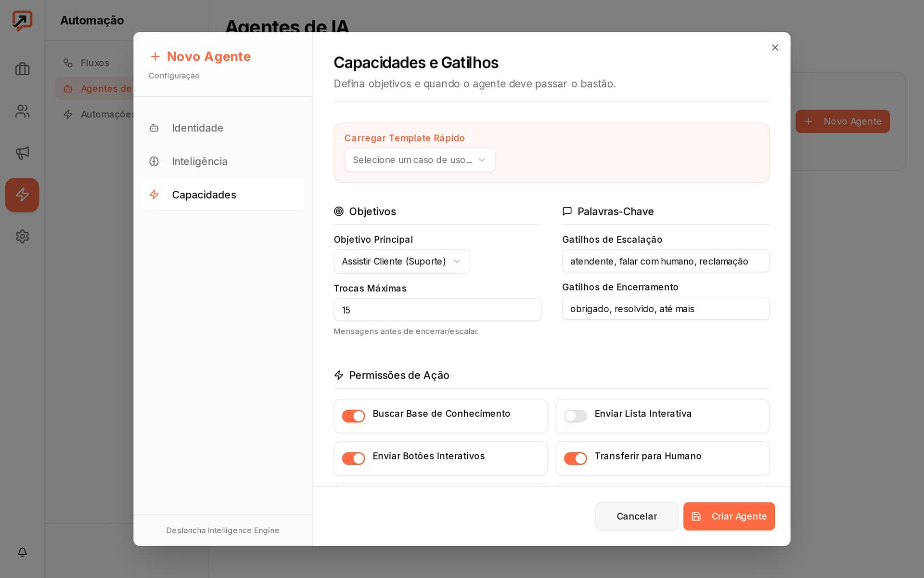Click the Deslancha Intelligence Engine text
924x578 pixels.
223,530
